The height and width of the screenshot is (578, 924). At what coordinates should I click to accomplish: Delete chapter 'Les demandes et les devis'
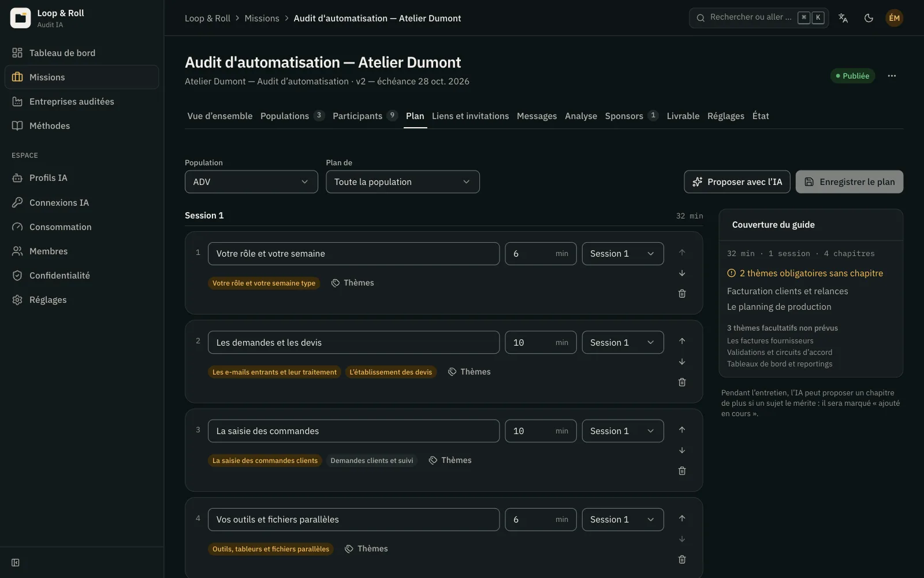click(x=682, y=382)
